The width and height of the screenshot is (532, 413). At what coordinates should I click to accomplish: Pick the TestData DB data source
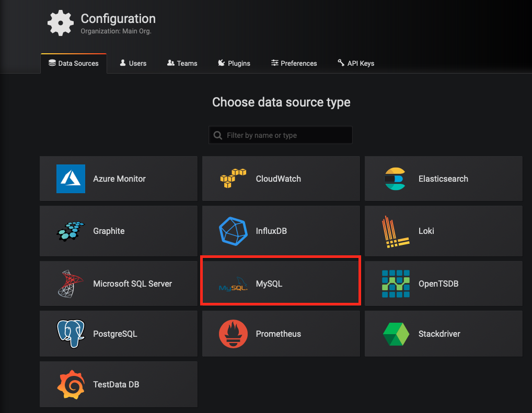click(119, 384)
